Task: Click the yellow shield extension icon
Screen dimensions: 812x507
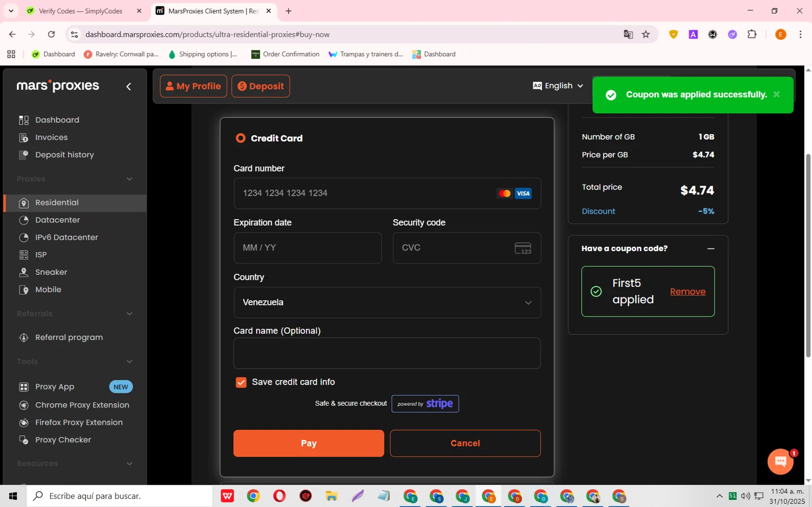Action: (673, 34)
